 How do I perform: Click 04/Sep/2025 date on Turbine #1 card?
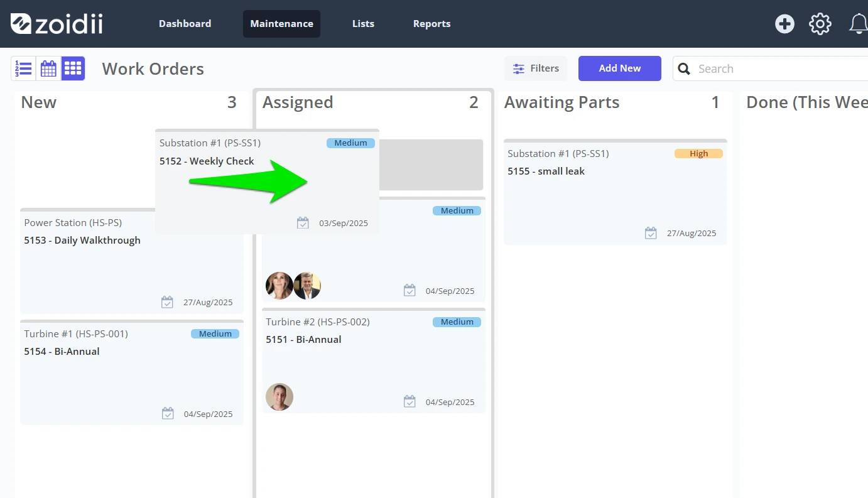click(x=208, y=414)
